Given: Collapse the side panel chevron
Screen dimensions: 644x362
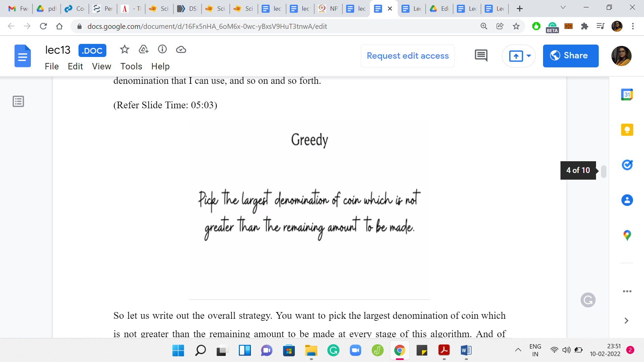Looking at the screenshot, I should pyautogui.click(x=626, y=320).
